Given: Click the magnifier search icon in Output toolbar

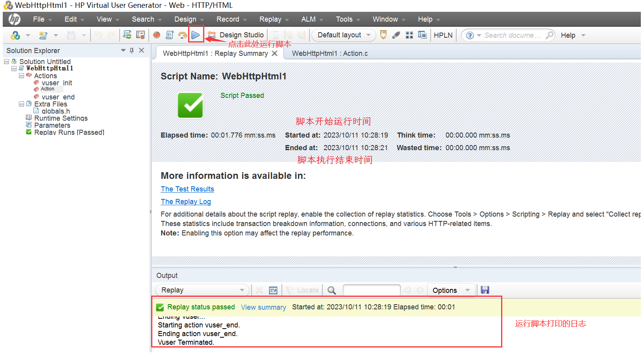Looking at the screenshot, I should 332,290.
